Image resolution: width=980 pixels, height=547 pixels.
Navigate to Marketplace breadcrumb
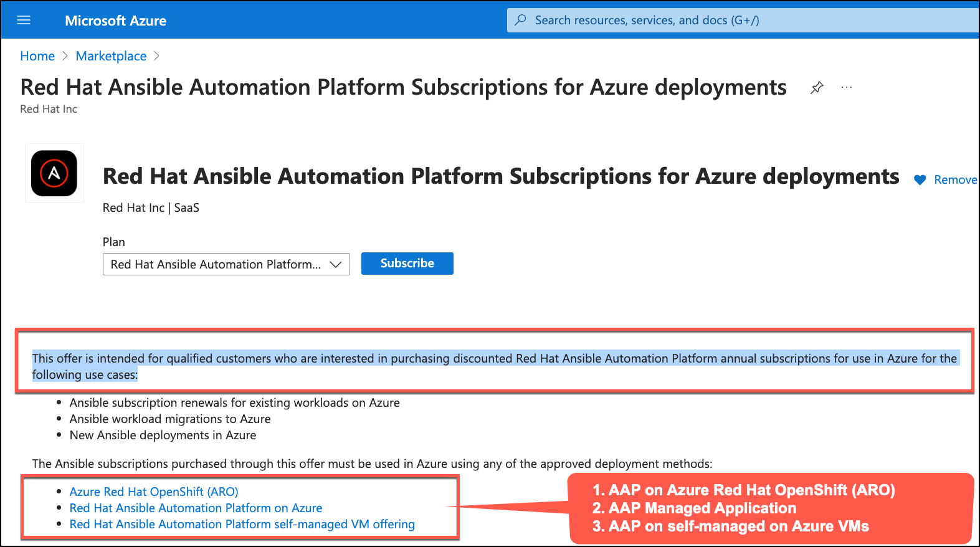(111, 56)
